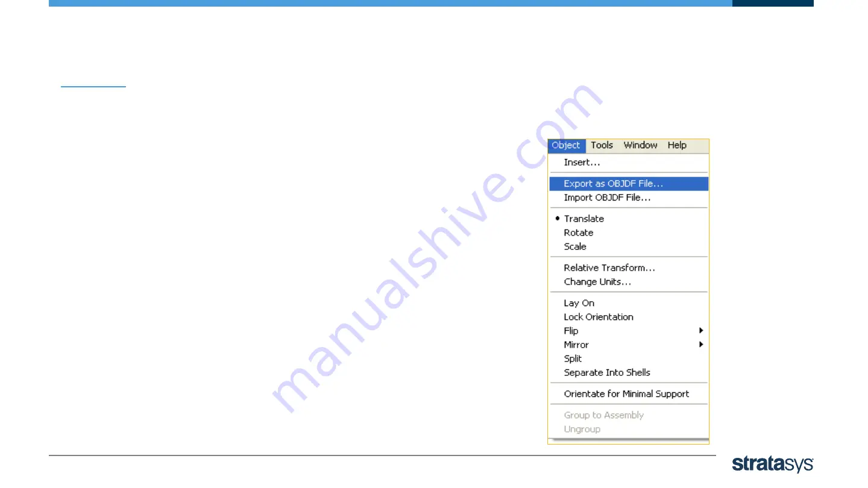Click the greyed Ungroup entry
Screen dimensions: 868x488
[629, 429]
